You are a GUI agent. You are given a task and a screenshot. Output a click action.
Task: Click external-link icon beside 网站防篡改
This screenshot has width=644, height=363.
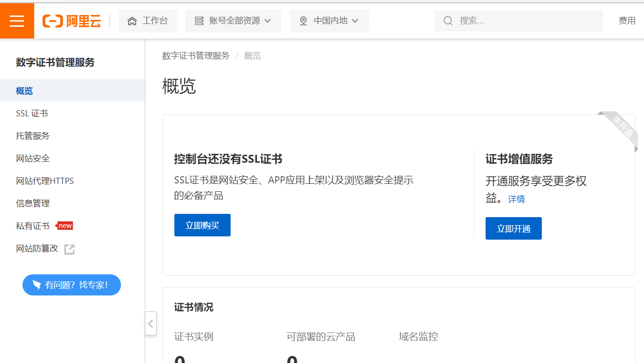(x=69, y=249)
